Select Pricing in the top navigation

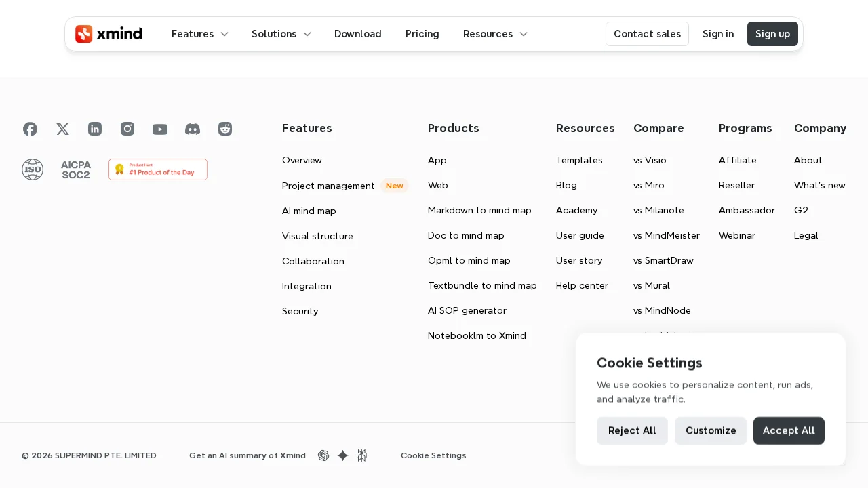coord(422,34)
